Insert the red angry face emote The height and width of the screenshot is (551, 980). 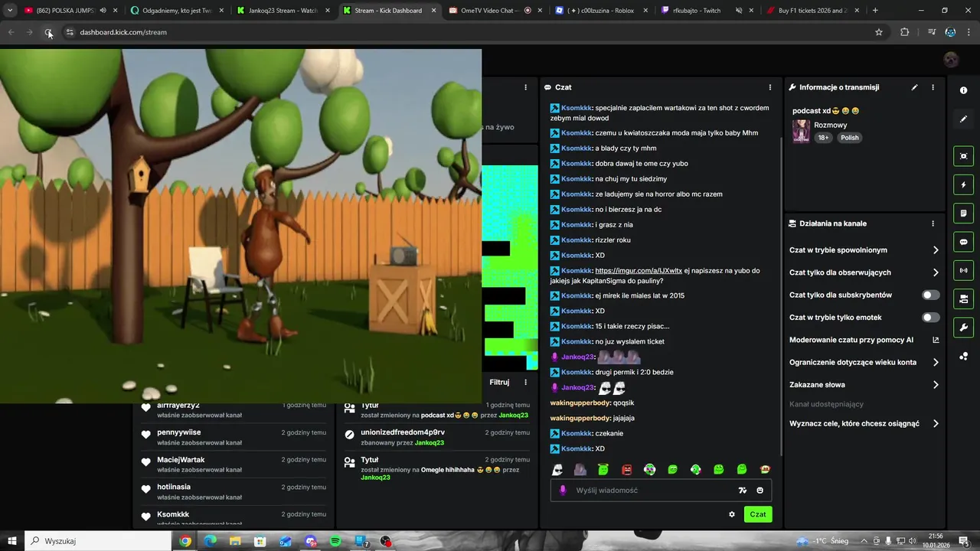pos(626,469)
